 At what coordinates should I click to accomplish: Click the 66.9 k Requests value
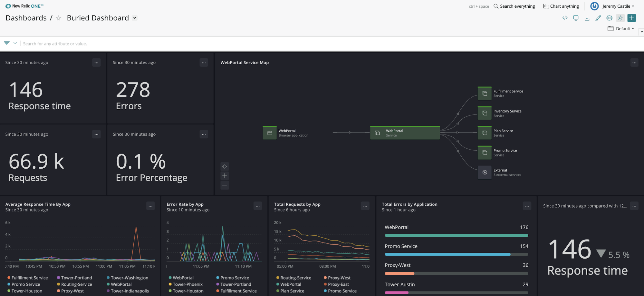pos(36,161)
